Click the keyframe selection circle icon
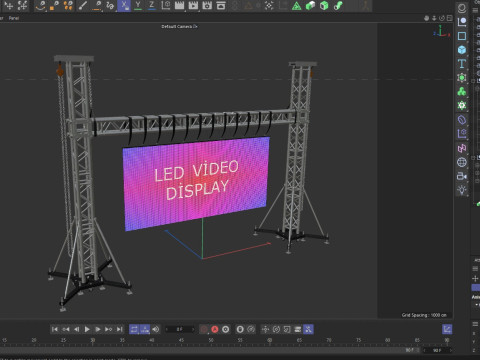Screen dimensions: 480x360 226,329
